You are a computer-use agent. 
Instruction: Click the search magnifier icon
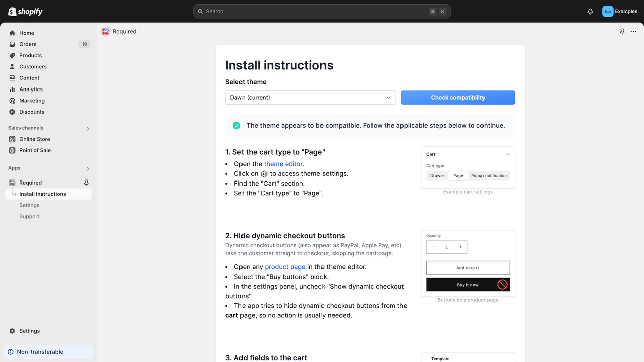[x=201, y=11]
